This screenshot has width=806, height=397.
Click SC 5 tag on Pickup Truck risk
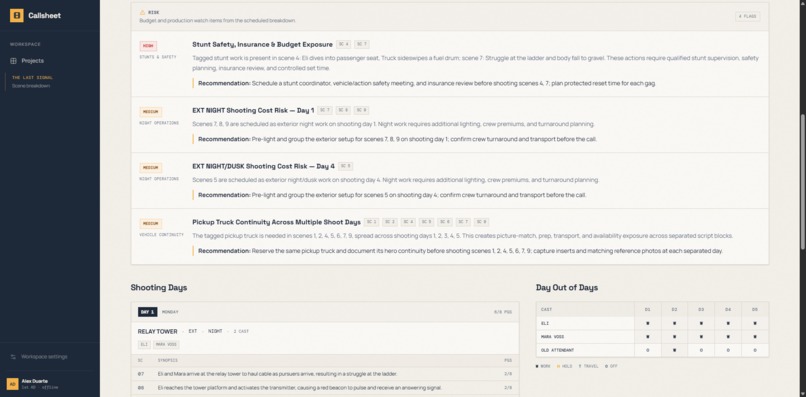[x=427, y=222]
